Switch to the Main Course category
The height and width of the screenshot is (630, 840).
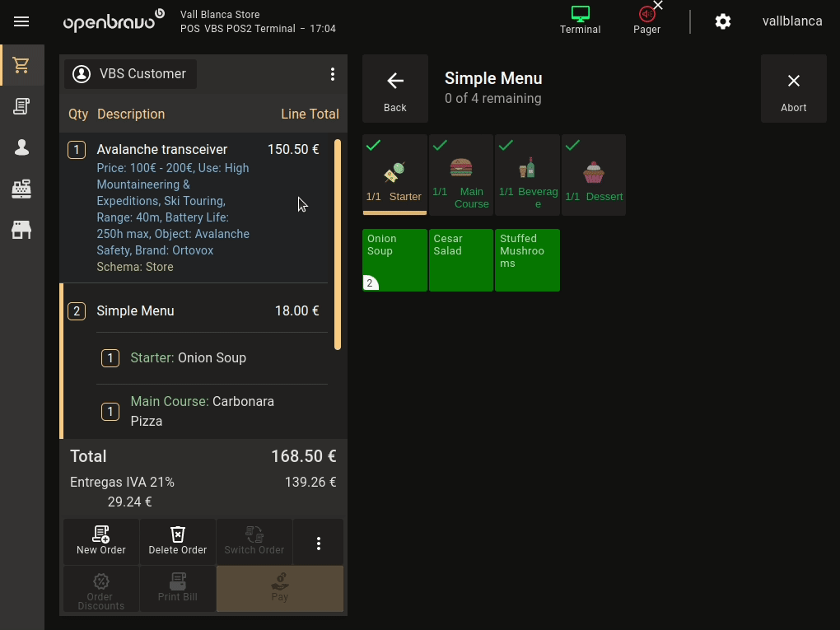tap(461, 175)
